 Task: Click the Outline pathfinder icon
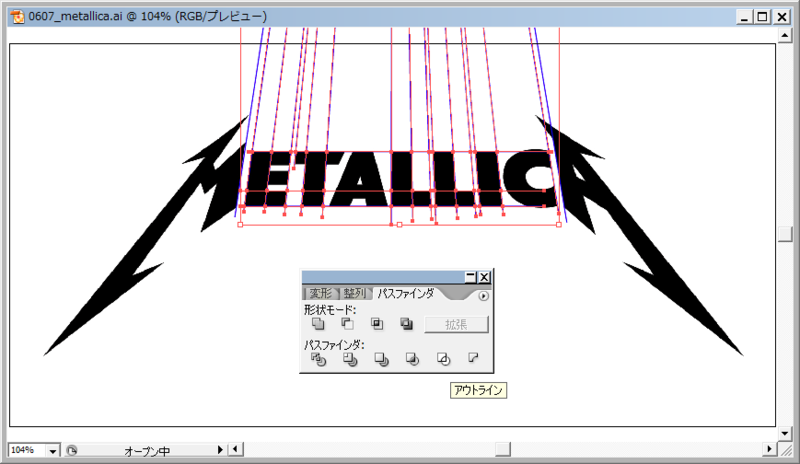[x=443, y=359]
